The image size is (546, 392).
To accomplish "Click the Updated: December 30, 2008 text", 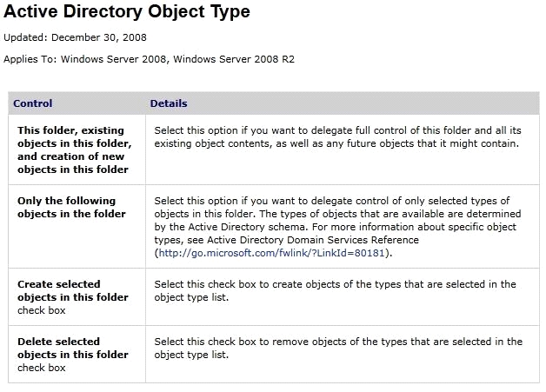I will (76, 37).
